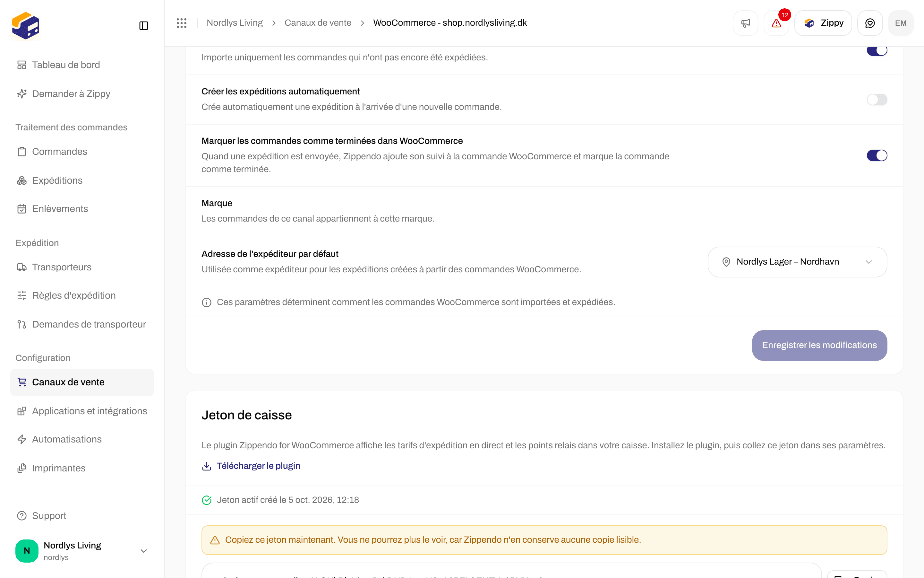The image size is (924, 578).
Task: Expand Nordlys Living account switcher
Action: [82, 551]
